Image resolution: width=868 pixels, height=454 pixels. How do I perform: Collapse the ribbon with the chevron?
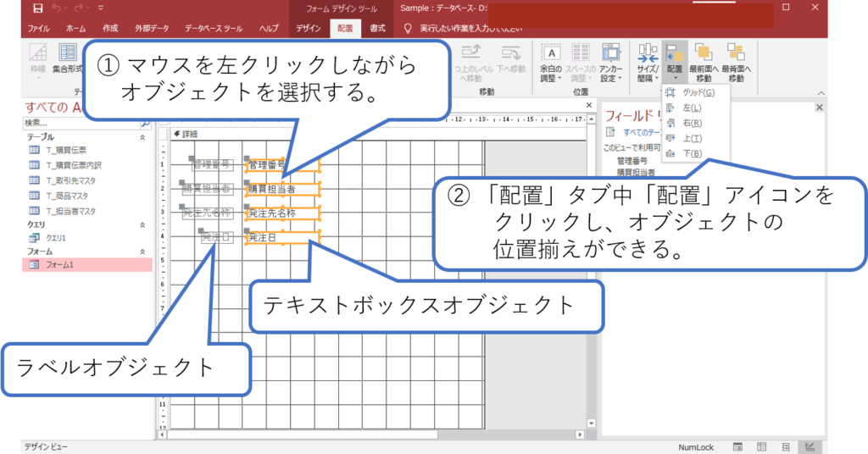click(x=821, y=93)
